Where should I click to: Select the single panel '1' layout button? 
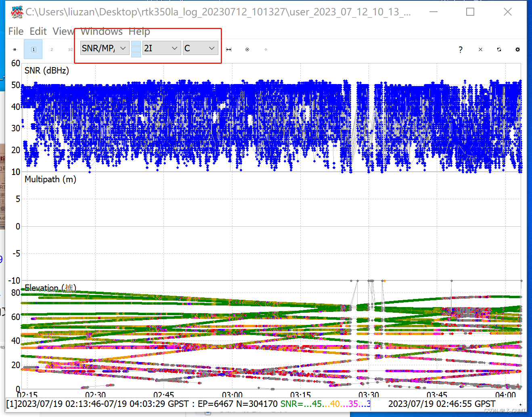[x=33, y=49]
